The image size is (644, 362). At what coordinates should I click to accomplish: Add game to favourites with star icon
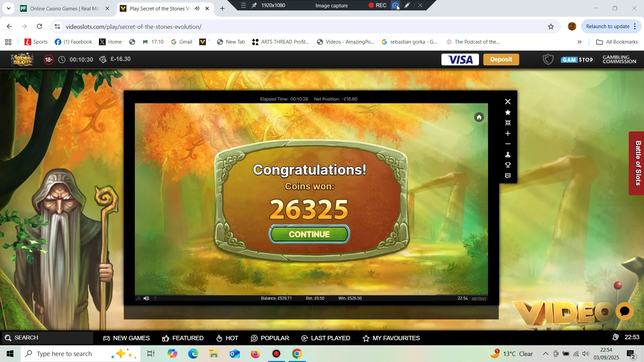[x=508, y=112]
